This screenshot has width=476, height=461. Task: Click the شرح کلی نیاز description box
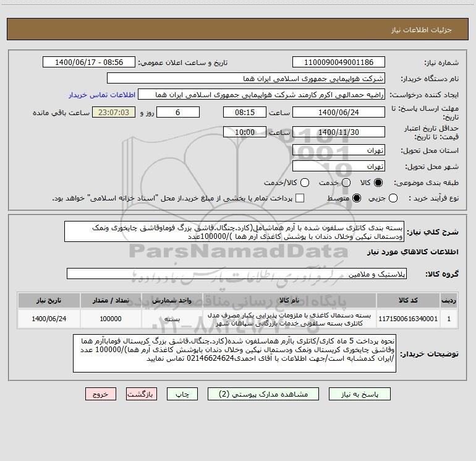(234, 232)
